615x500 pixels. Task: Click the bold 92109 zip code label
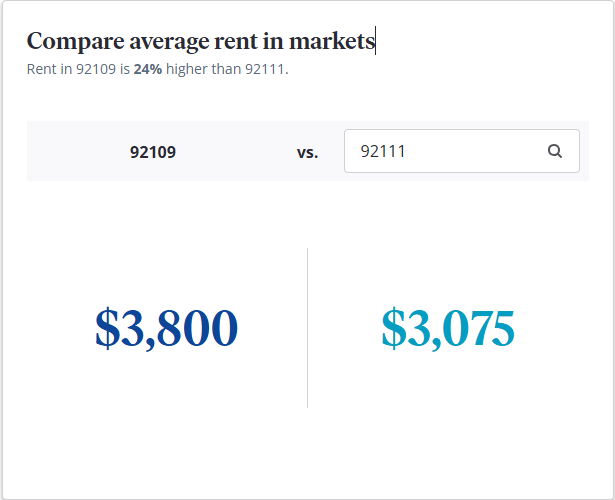pyautogui.click(x=153, y=153)
